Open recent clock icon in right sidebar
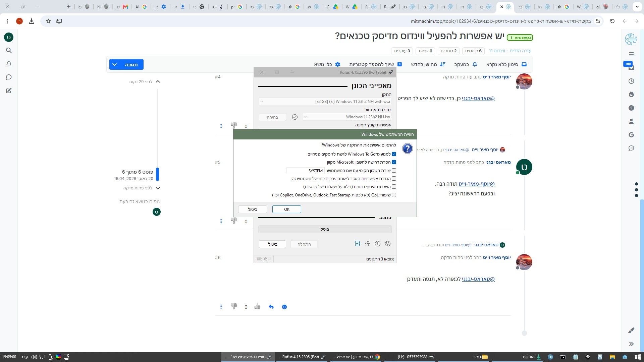This screenshot has width=644, height=362. [x=631, y=81]
